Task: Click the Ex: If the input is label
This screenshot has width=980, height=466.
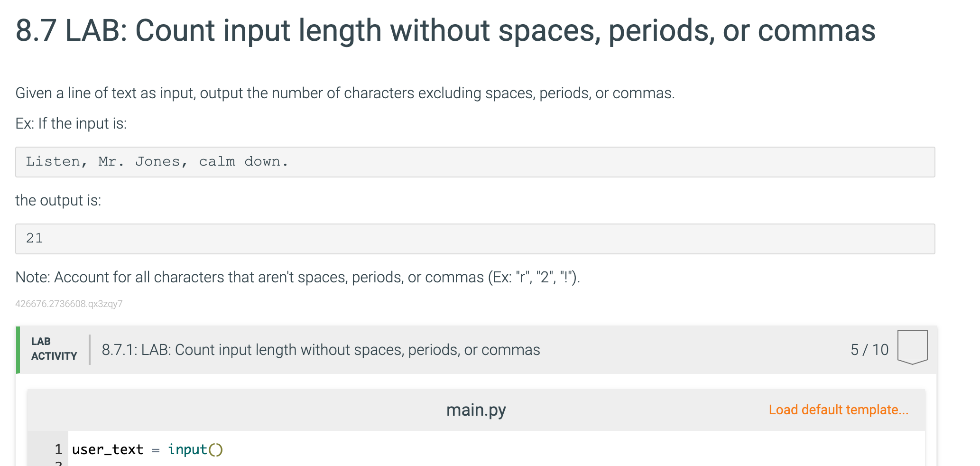Action: [x=71, y=123]
